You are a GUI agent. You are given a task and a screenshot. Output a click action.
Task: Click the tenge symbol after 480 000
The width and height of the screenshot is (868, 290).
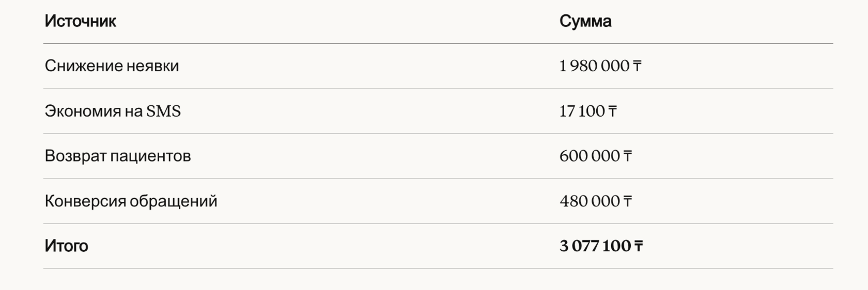tap(627, 201)
